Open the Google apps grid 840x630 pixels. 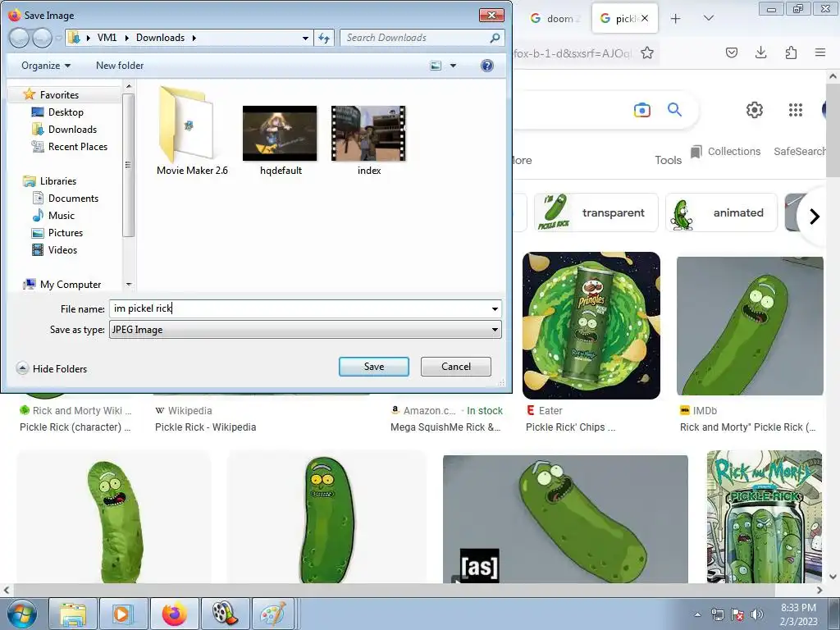(x=796, y=110)
